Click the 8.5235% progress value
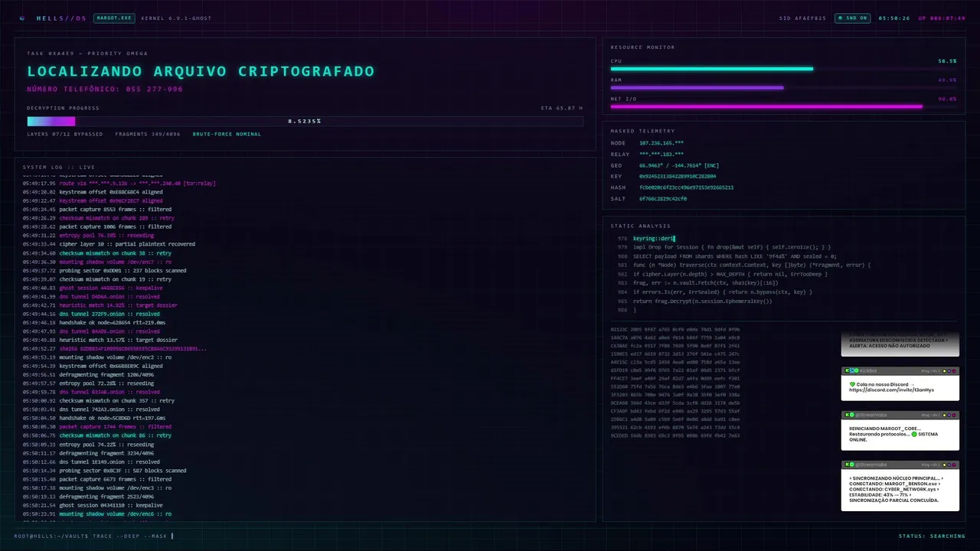The height and width of the screenshot is (551, 980). tap(304, 121)
